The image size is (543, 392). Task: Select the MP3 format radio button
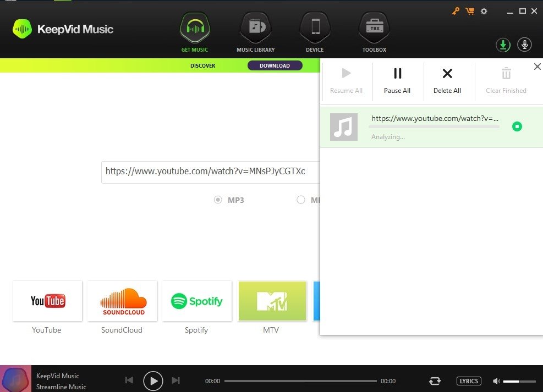click(218, 200)
